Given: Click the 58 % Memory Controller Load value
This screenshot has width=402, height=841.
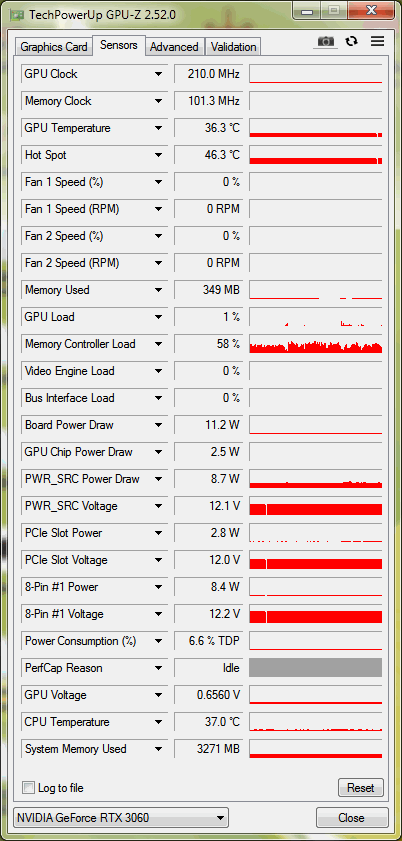Looking at the screenshot, I should pyautogui.click(x=209, y=344).
